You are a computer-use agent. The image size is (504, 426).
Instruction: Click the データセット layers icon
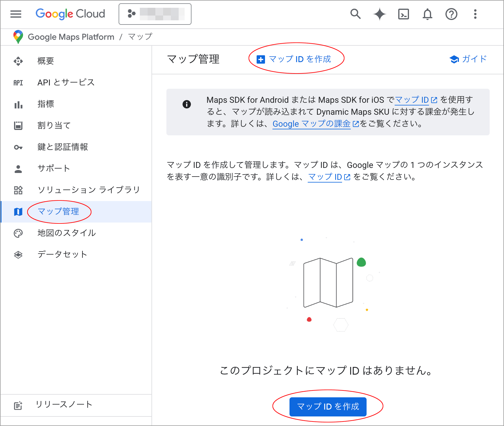[x=18, y=255]
